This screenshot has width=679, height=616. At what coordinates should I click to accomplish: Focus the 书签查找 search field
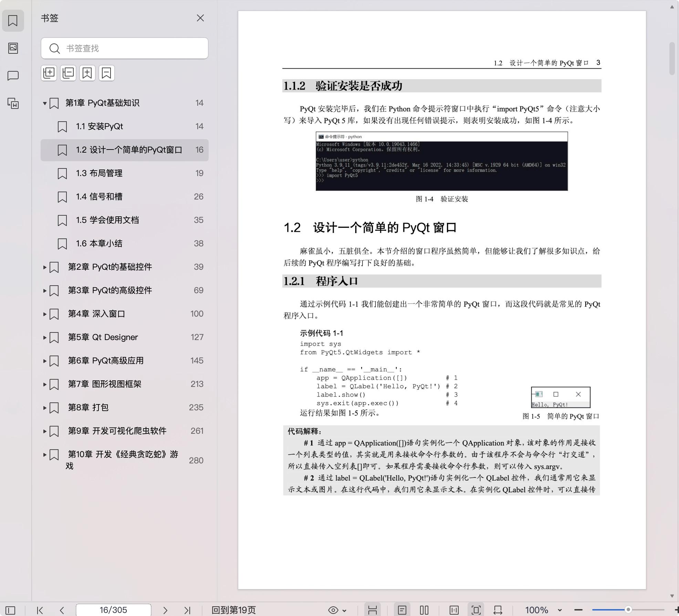click(124, 48)
